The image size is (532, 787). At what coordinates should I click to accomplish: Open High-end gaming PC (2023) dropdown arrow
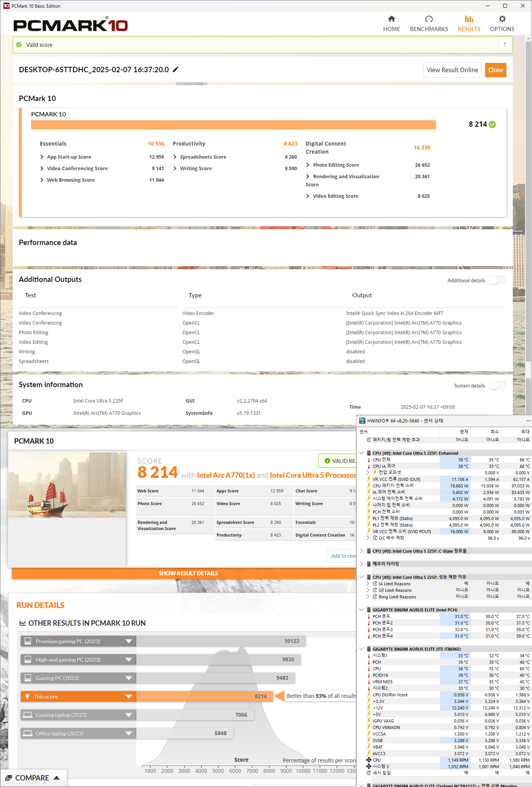point(129,659)
